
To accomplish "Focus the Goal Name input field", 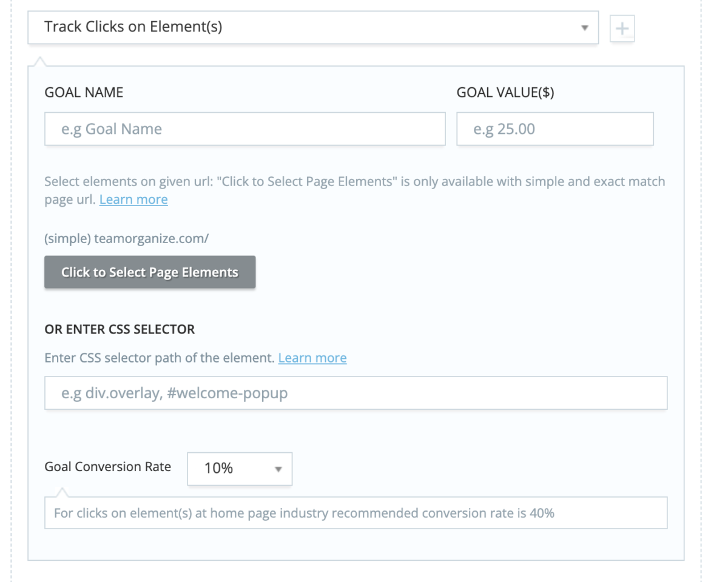I will [x=243, y=129].
